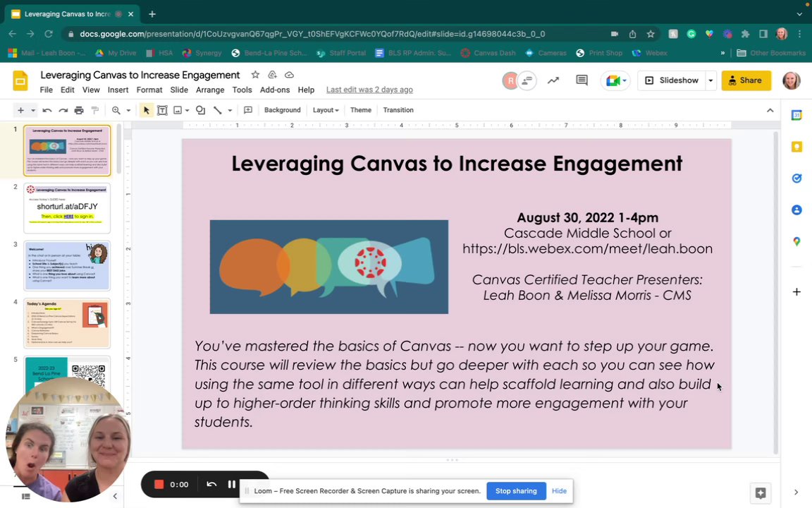Open the Explore button at bottom right

tap(761, 493)
